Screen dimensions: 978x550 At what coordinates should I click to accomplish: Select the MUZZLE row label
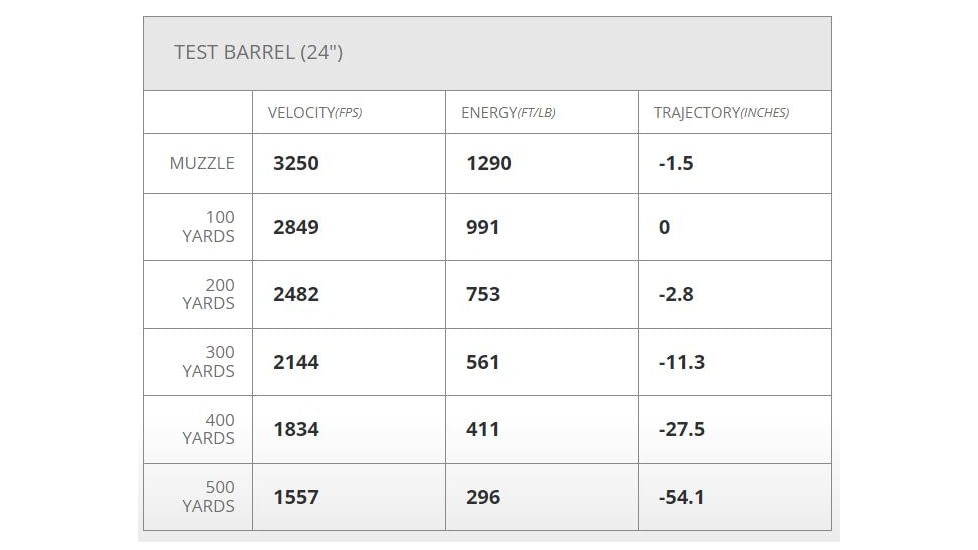[202, 163]
